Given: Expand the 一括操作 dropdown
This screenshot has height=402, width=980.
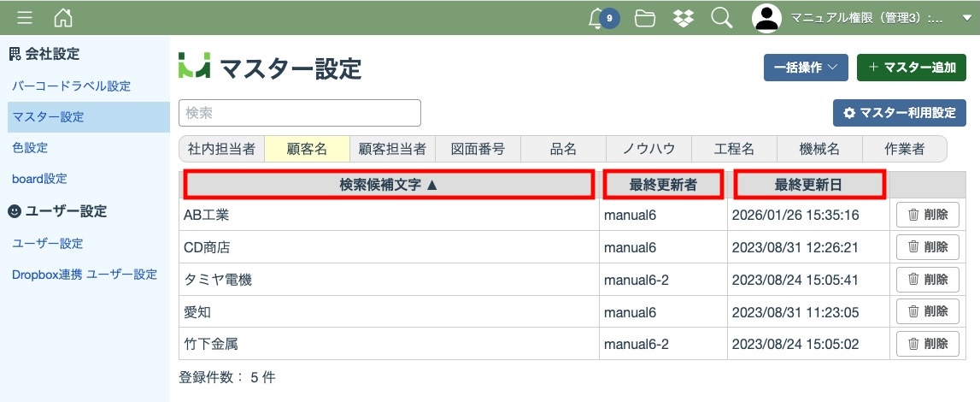Looking at the screenshot, I should [x=805, y=68].
